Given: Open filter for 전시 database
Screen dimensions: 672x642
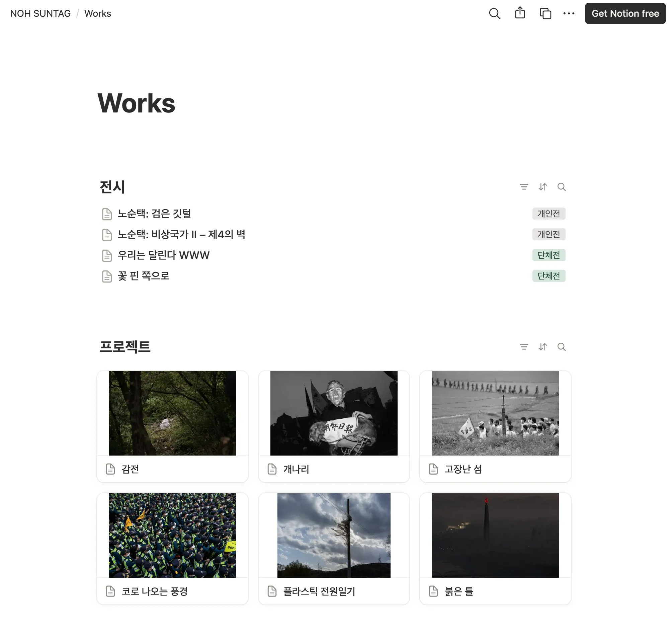Looking at the screenshot, I should [523, 187].
